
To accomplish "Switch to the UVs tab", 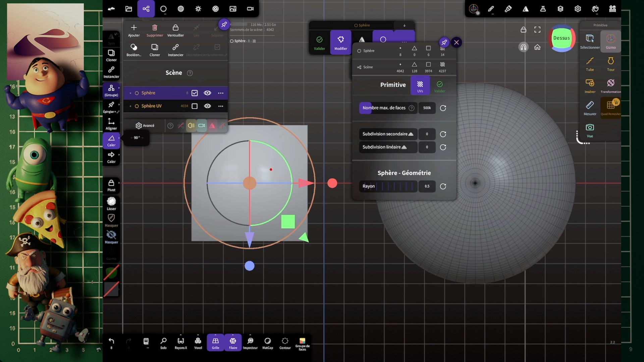I will coord(420,86).
